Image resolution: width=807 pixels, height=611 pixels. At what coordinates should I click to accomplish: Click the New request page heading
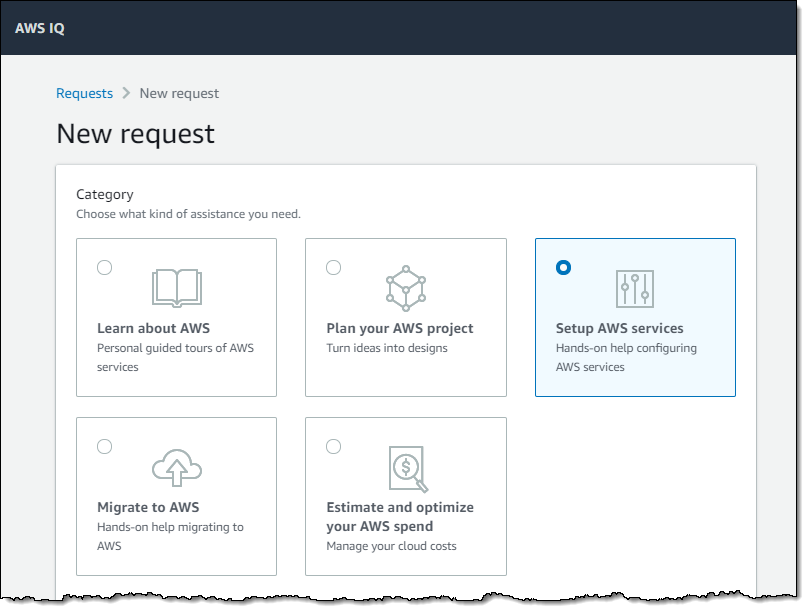pyautogui.click(x=135, y=134)
